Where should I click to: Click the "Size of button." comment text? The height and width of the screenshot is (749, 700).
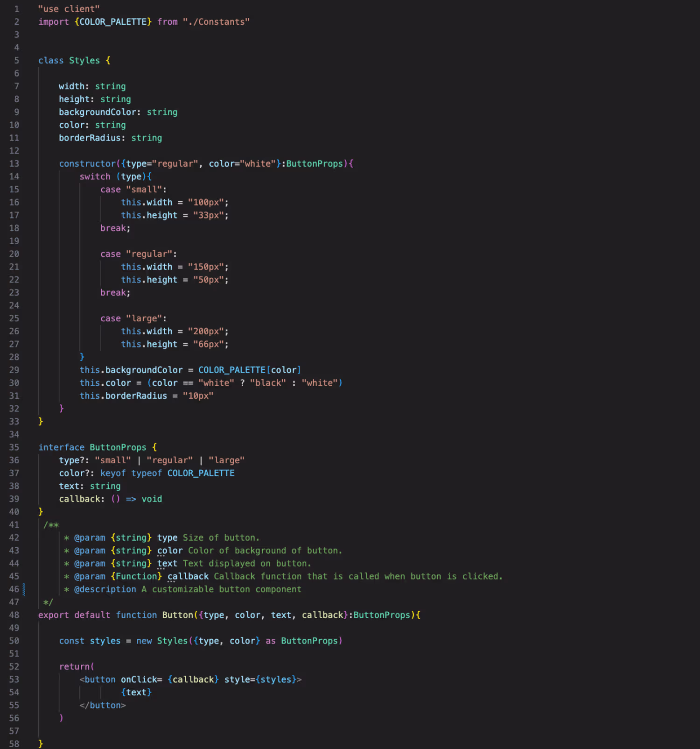(221, 538)
